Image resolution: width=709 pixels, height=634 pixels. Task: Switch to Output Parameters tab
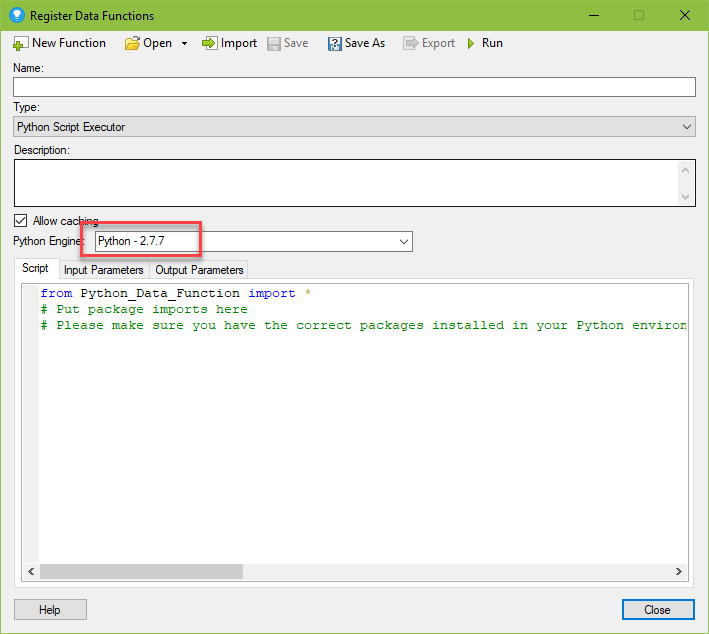(199, 270)
